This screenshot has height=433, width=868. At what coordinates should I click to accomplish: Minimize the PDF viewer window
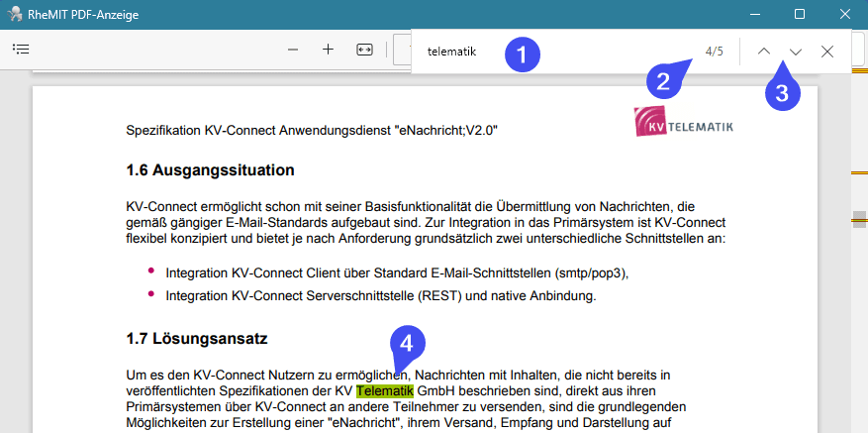click(x=754, y=14)
